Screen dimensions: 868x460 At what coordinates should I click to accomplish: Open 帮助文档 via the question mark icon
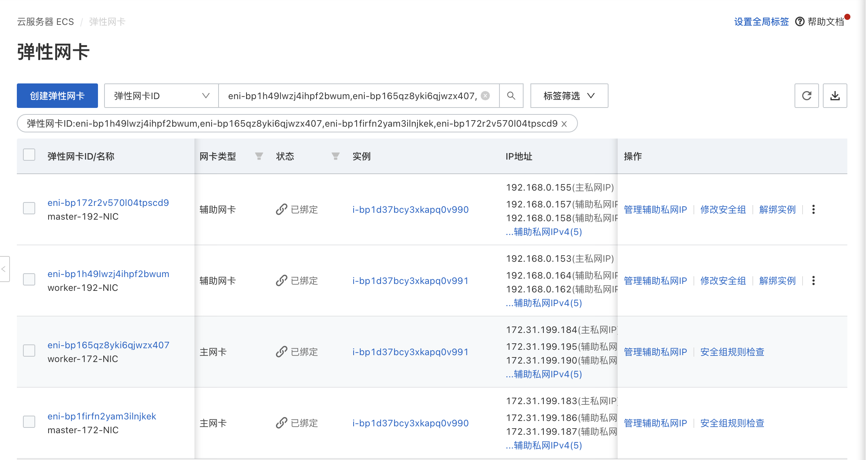(x=800, y=21)
